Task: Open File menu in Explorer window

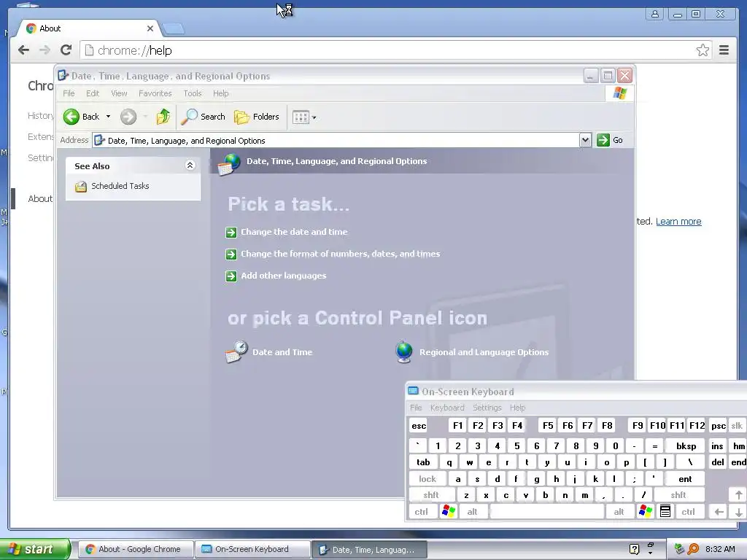Action: pyautogui.click(x=69, y=93)
